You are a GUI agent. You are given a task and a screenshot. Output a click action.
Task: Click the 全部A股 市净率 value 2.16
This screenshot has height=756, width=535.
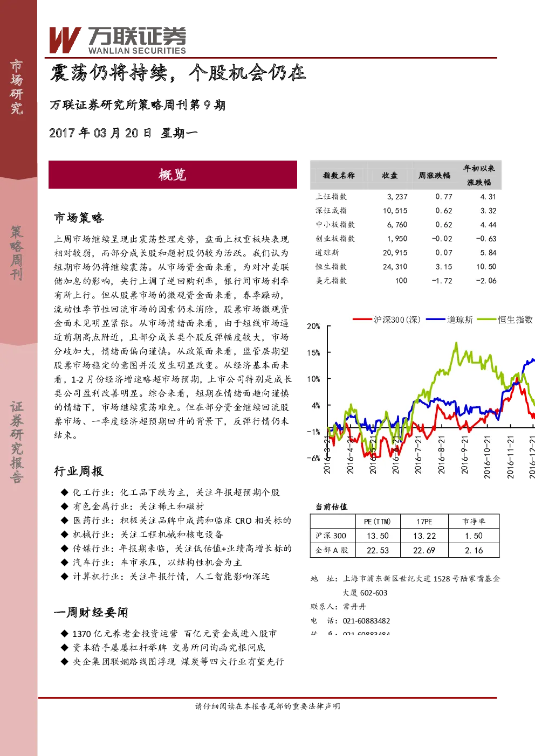tap(474, 551)
